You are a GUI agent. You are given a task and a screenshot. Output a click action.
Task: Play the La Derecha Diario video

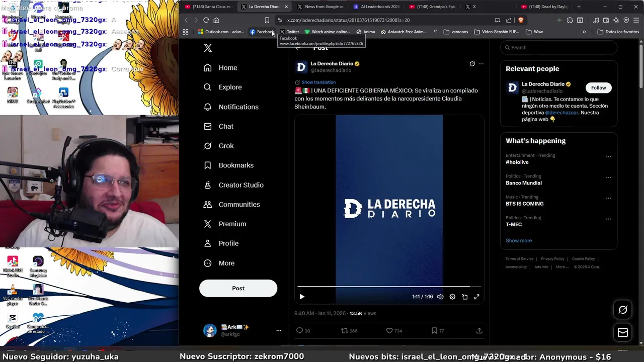[302, 297]
